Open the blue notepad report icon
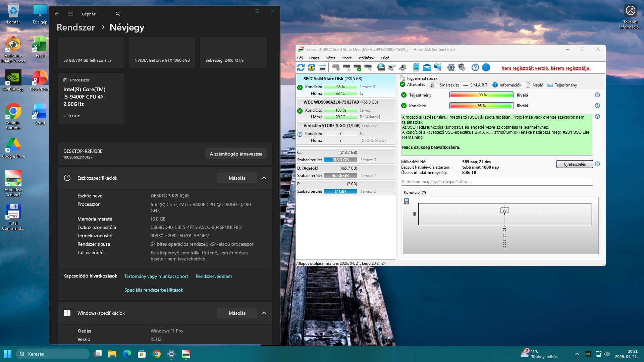This screenshot has width=644, height=362. pyautogui.click(x=416, y=67)
